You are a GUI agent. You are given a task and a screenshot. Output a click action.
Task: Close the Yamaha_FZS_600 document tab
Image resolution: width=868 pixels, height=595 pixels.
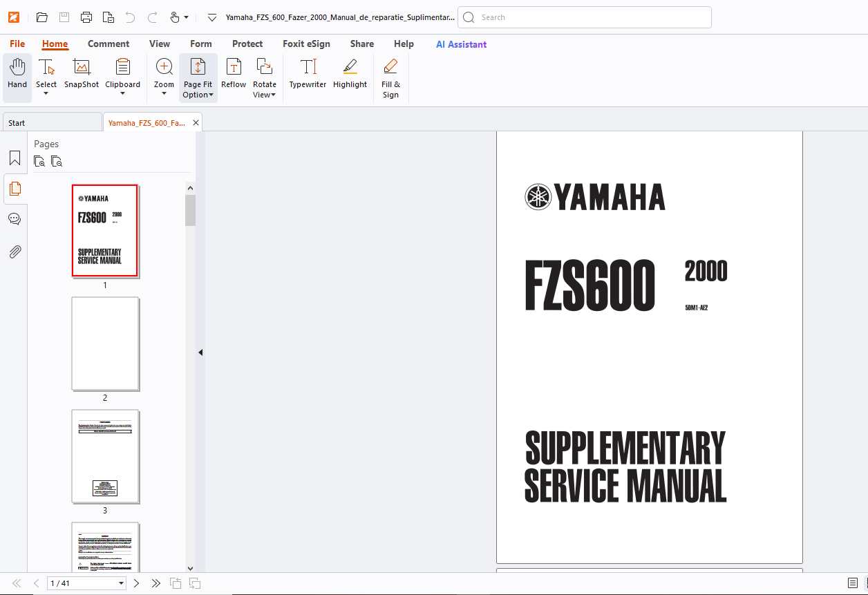[196, 122]
